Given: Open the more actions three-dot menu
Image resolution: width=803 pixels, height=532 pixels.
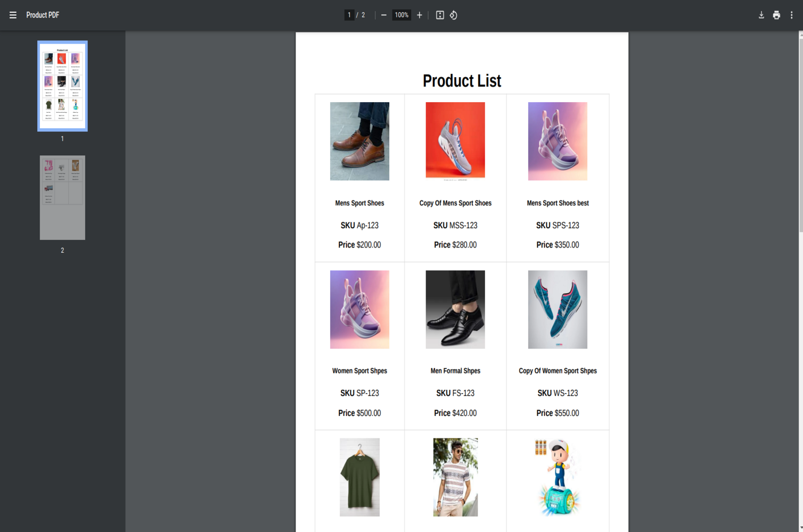Looking at the screenshot, I should click(x=791, y=15).
